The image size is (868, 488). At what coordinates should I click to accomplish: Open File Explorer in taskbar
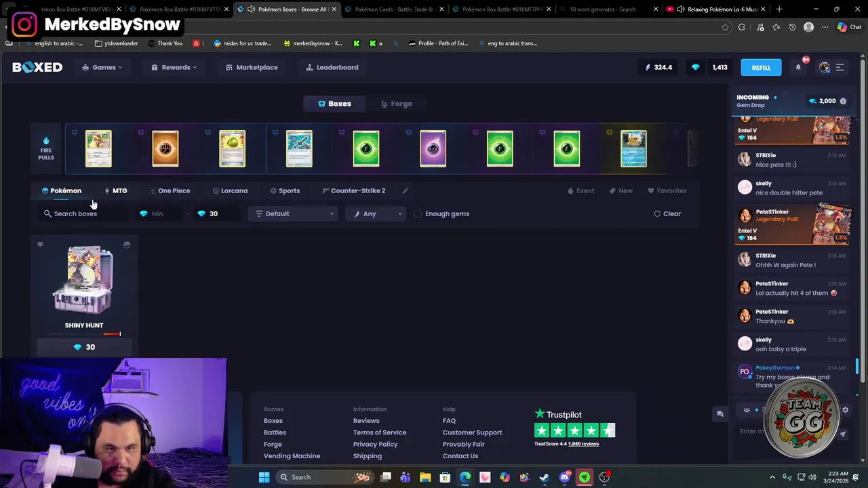click(x=425, y=477)
